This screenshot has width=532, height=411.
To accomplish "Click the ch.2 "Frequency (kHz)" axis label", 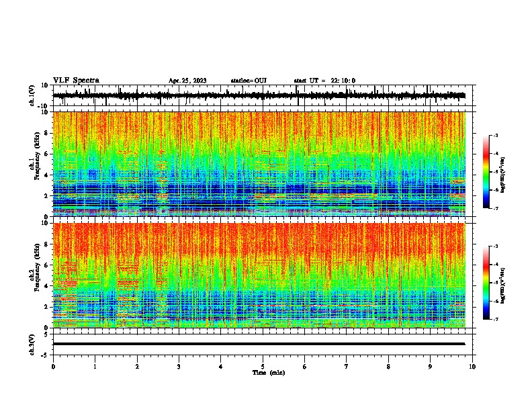I will click(38, 267).
